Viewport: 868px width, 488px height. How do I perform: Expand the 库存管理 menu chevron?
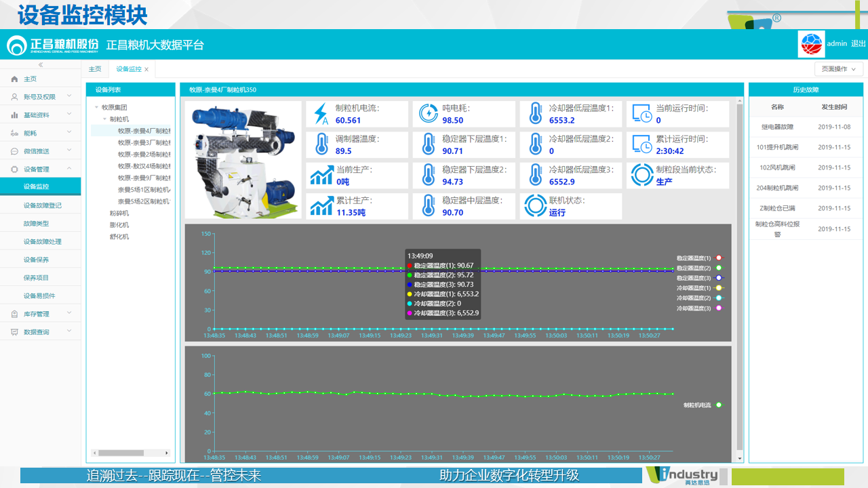coord(69,314)
